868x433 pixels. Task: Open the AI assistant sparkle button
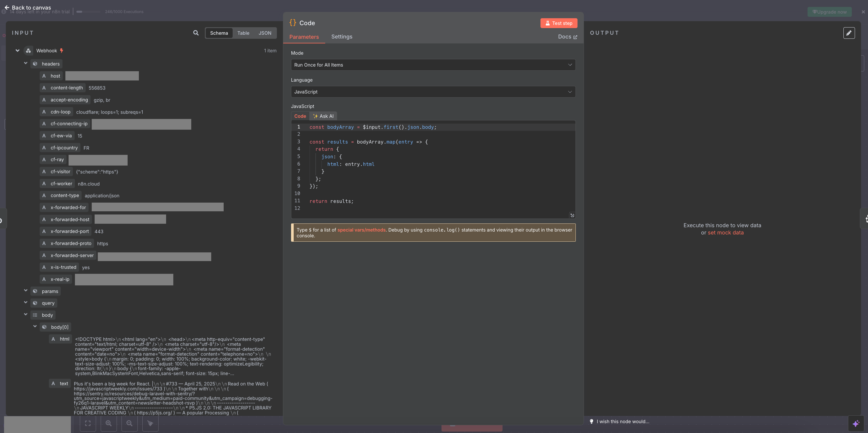pyautogui.click(x=856, y=423)
